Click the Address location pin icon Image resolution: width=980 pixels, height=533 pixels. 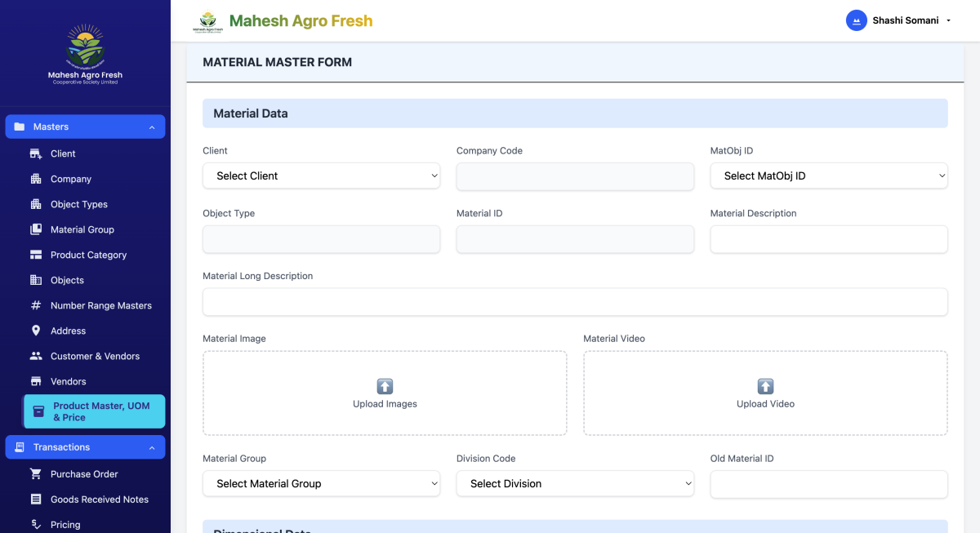pyautogui.click(x=36, y=331)
